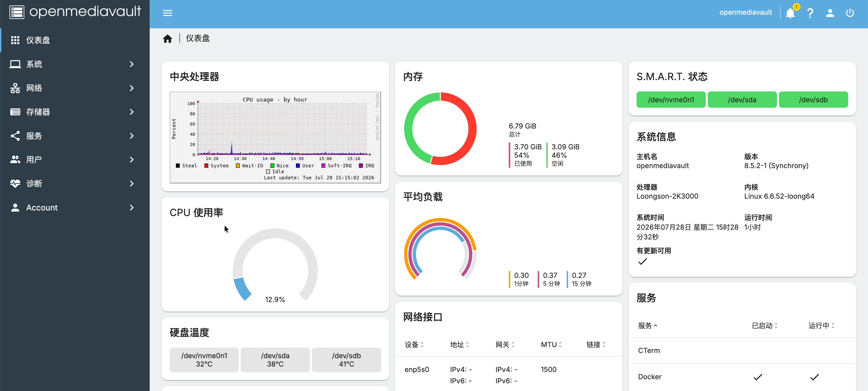Viewport: 868px width, 391px height.
Task: Open the notifications bell
Action: pyautogui.click(x=790, y=13)
